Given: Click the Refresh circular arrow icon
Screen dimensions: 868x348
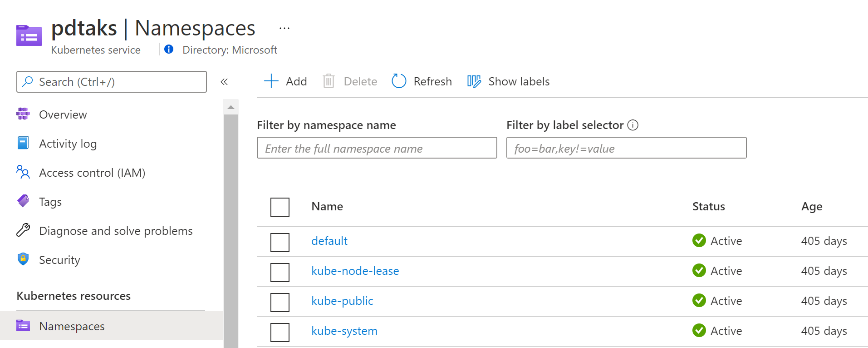Looking at the screenshot, I should (399, 81).
